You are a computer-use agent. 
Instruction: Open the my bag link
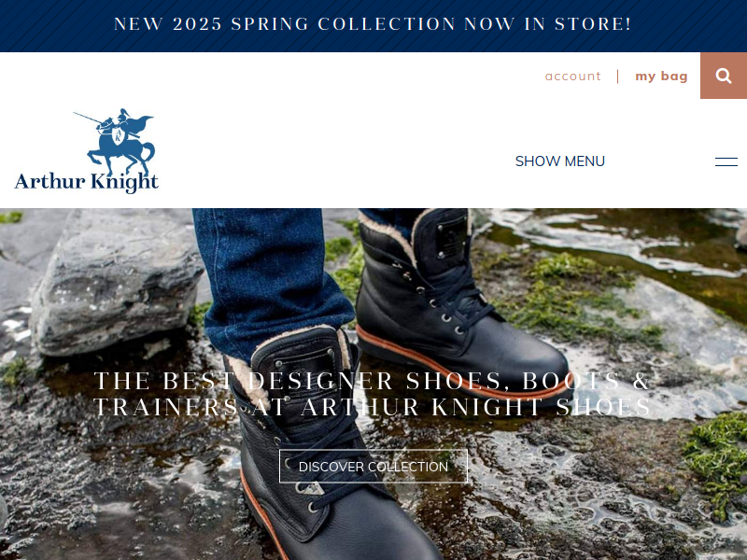pyautogui.click(x=661, y=77)
